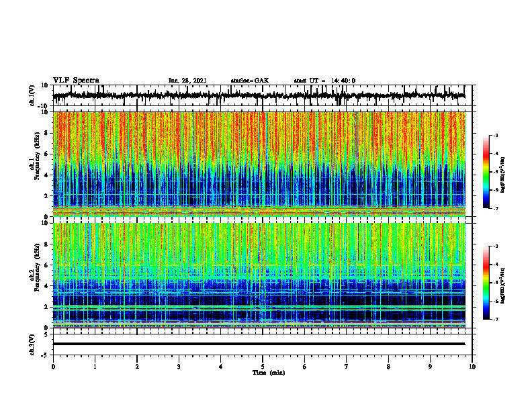
Task: Click the "8" kHz tick on ch.1 spectrogram
Action: click(x=47, y=133)
